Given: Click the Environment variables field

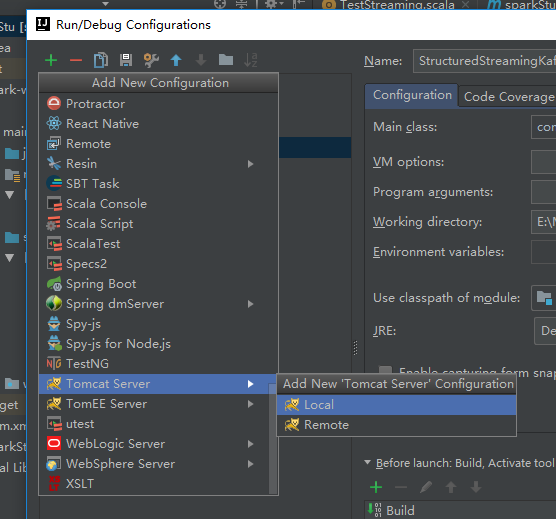Looking at the screenshot, I should click(544, 252).
